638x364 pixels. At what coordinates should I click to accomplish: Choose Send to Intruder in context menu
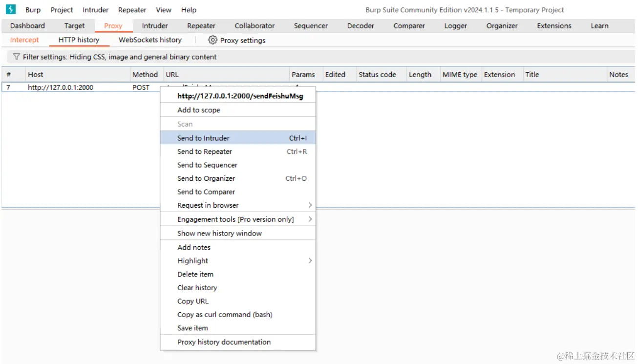(238, 138)
